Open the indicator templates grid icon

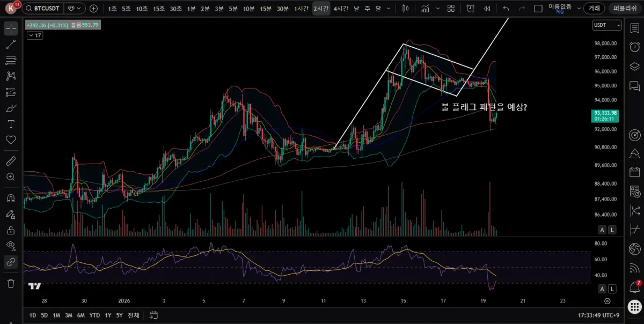(451, 8)
